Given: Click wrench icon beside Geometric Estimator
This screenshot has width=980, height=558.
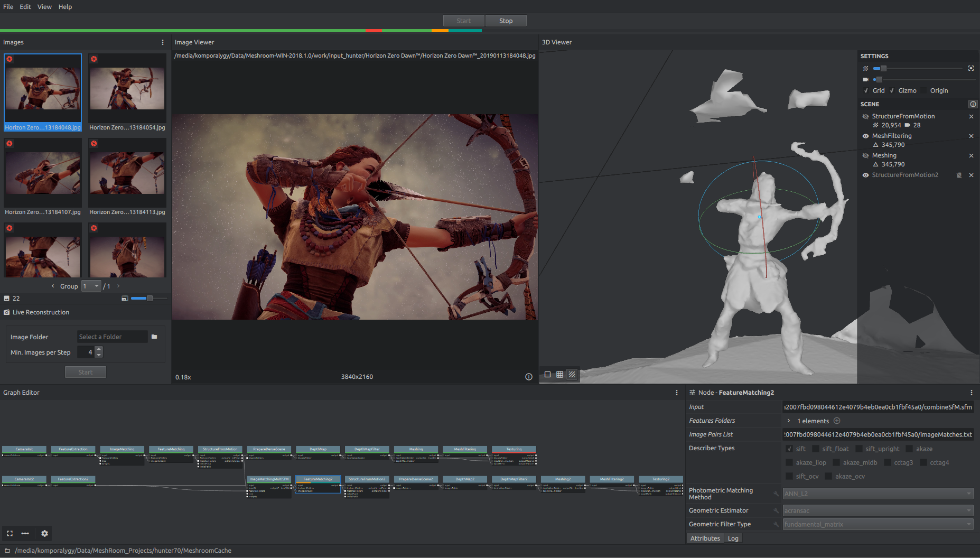Looking at the screenshot, I should (776, 510).
